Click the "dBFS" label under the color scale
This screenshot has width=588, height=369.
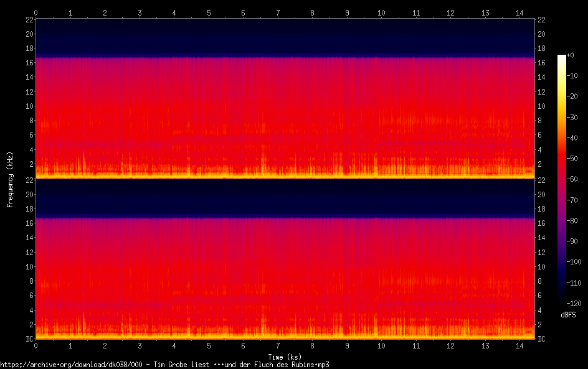pos(568,315)
